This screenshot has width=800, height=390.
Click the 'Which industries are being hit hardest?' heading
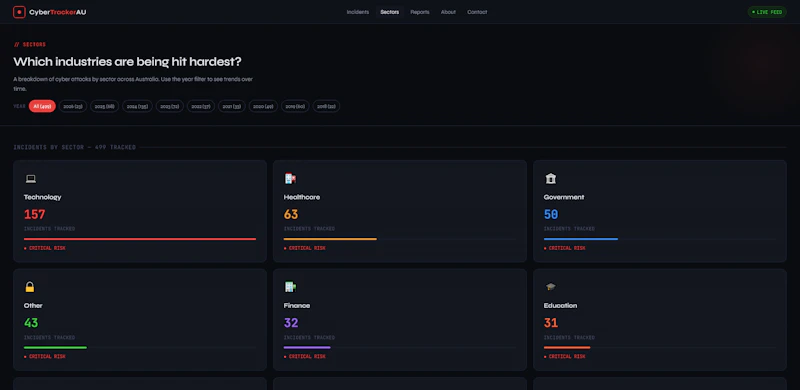coord(128,62)
